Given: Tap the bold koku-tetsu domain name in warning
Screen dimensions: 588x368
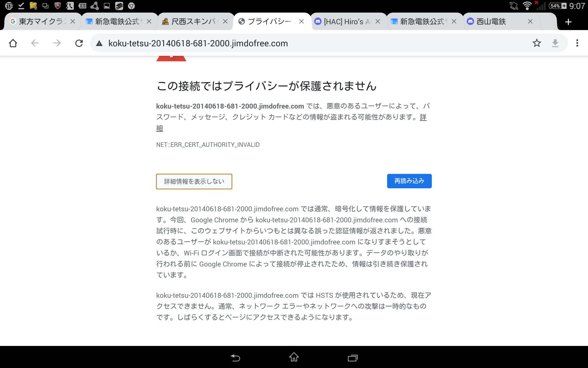Looking at the screenshot, I should (x=230, y=106).
